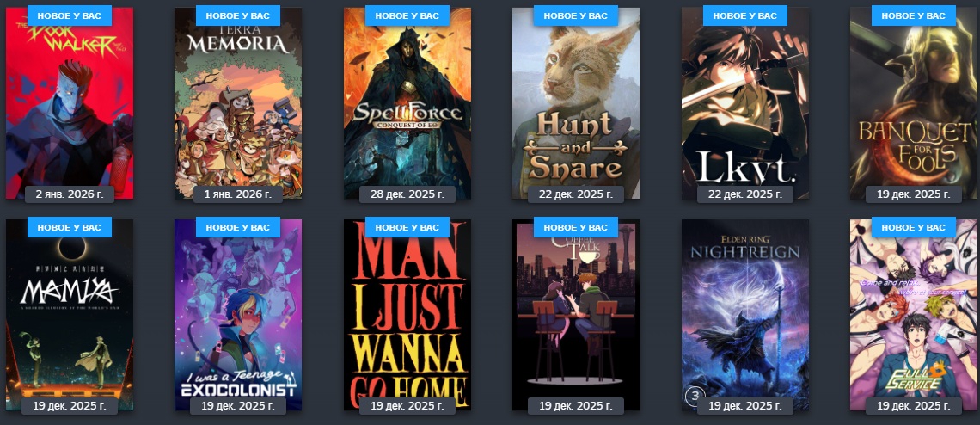Open The Door Walker game cover
The width and height of the screenshot is (980, 425).
[x=70, y=103]
